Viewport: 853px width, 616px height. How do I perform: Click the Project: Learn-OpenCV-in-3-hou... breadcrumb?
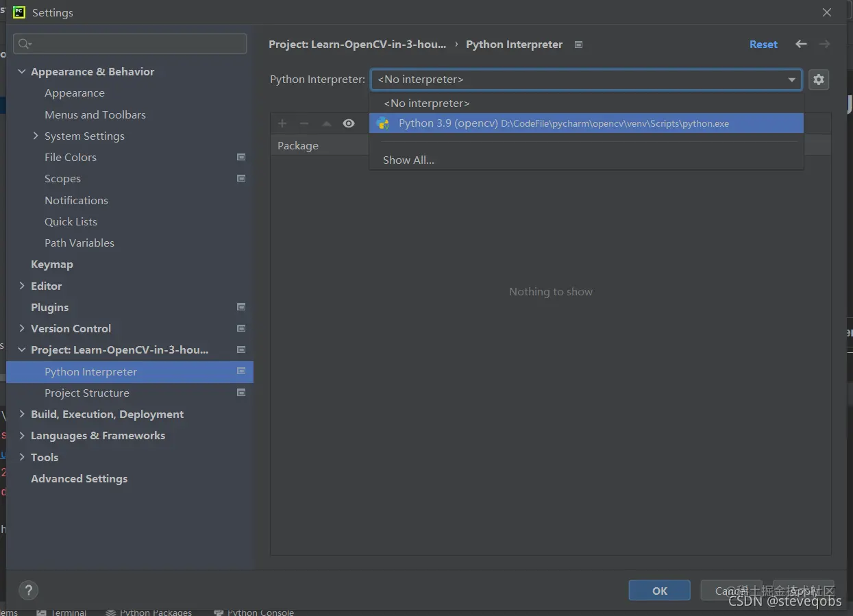[357, 45]
